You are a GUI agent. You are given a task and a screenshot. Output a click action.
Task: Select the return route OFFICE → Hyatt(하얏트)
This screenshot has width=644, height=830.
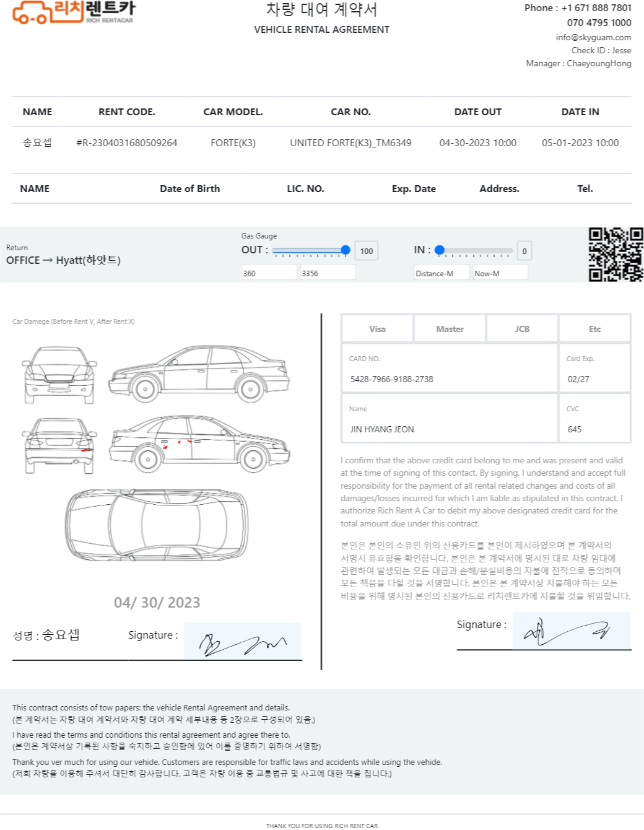click(63, 260)
